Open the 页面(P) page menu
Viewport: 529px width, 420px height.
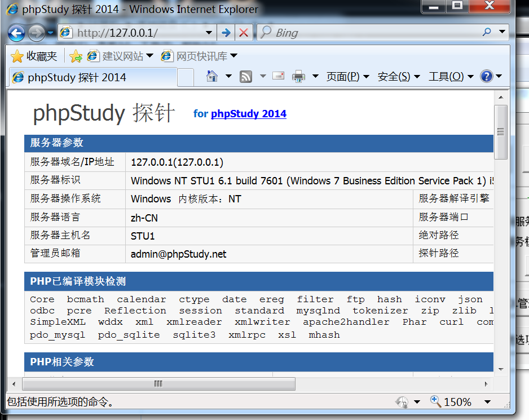(x=347, y=77)
